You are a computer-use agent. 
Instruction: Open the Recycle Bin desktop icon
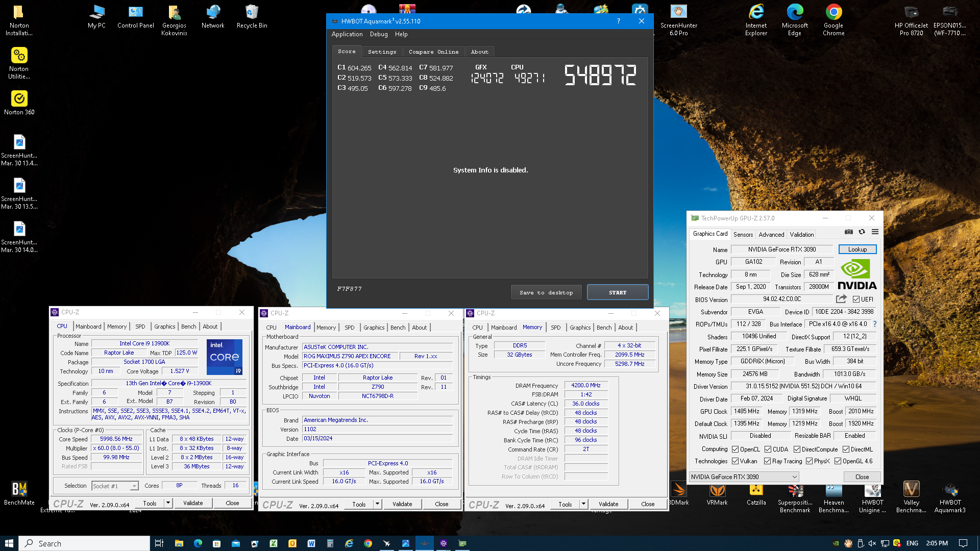click(252, 17)
